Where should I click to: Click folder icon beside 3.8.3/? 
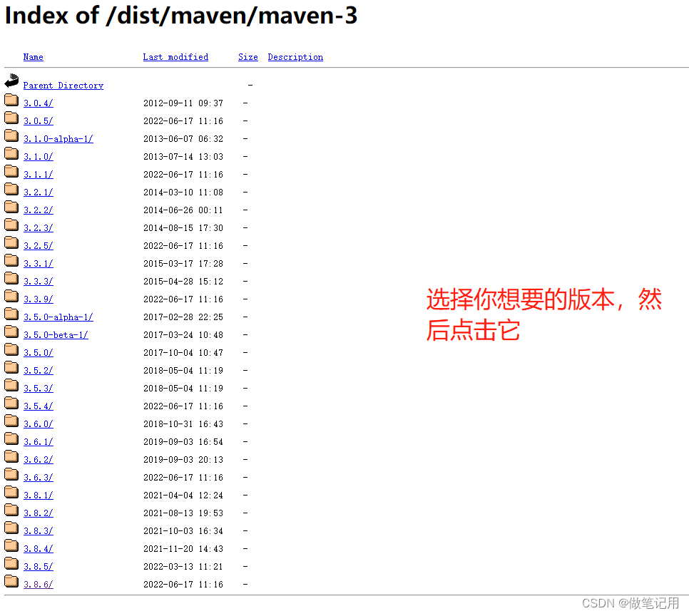click(x=11, y=528)
